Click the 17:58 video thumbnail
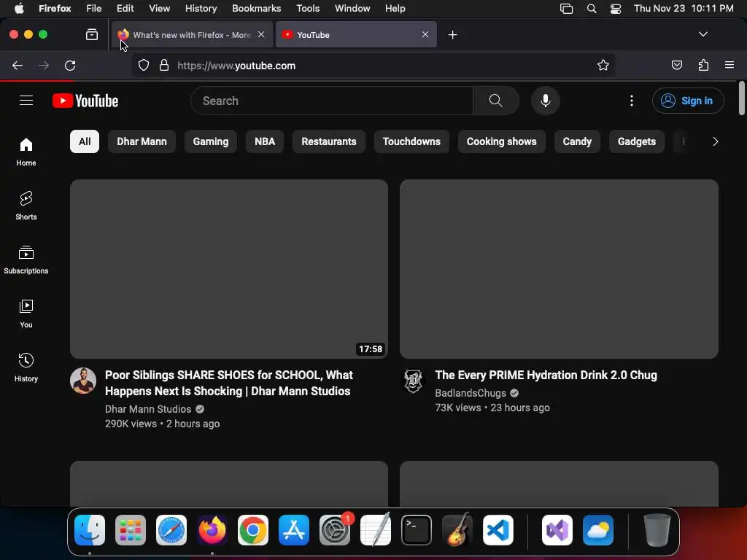 coord(229,269)
